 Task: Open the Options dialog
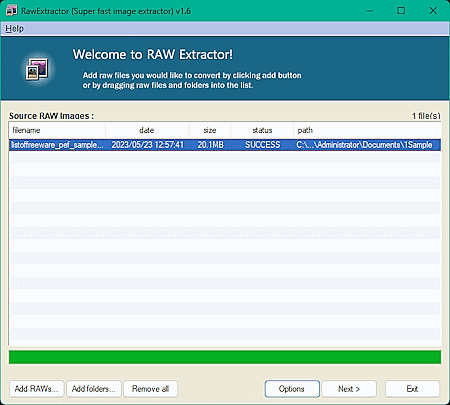coord(292,389)
